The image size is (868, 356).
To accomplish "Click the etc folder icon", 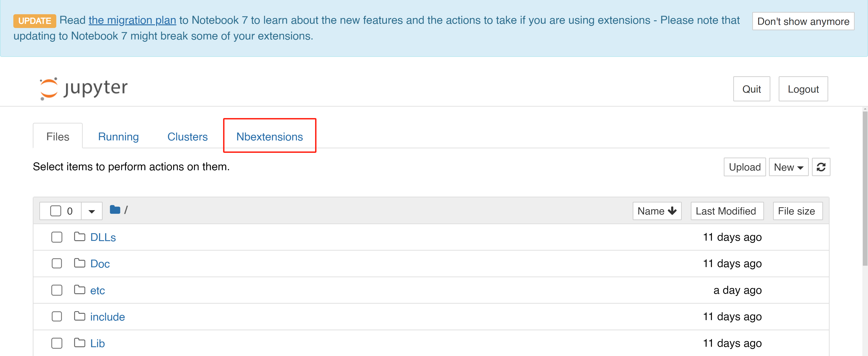I will [80, 290].
